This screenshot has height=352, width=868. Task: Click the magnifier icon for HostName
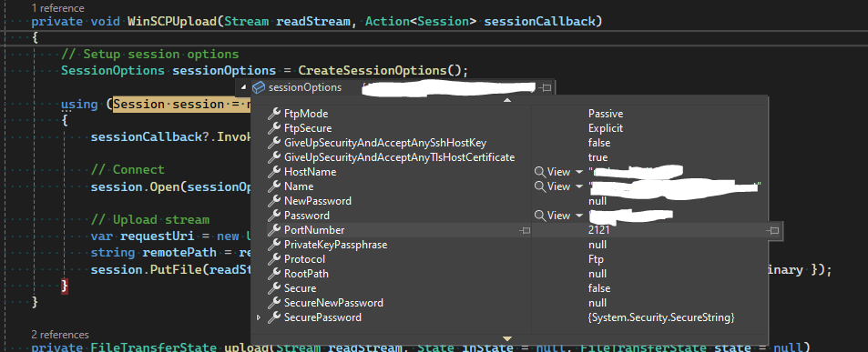[539, 172]
